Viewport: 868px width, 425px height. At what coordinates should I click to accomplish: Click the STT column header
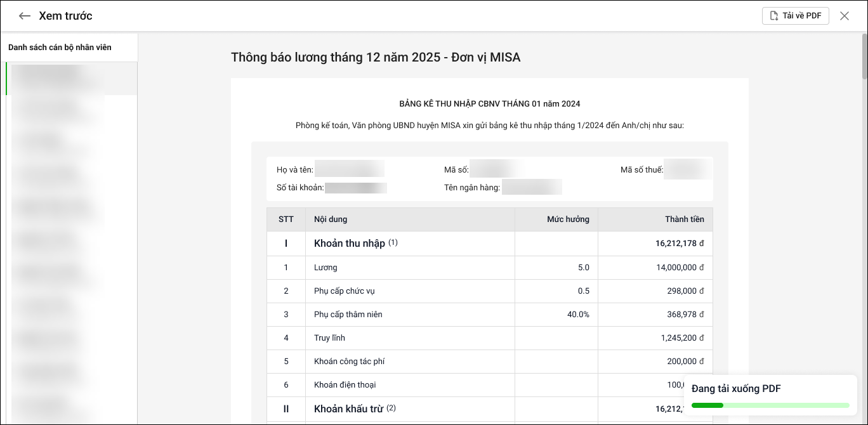tap(286, 219)
